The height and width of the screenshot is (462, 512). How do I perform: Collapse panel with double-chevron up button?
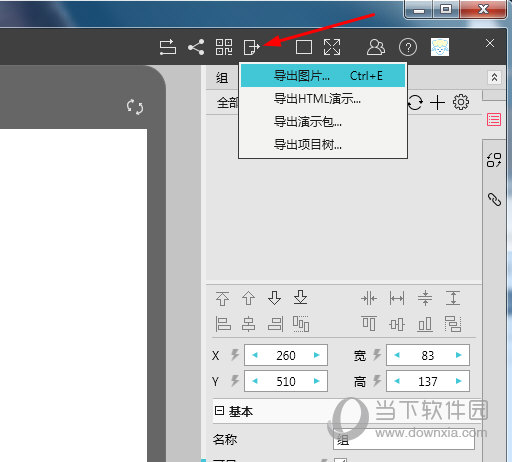494,78
